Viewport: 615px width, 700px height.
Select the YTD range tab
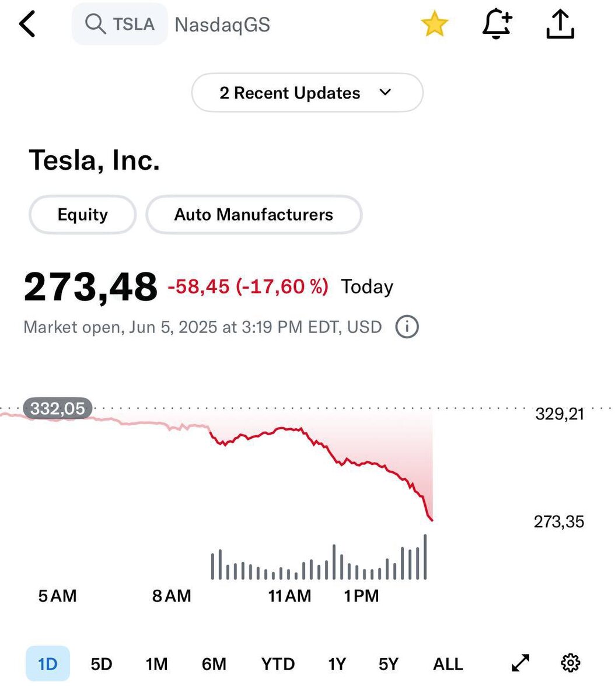pos(278,664)
